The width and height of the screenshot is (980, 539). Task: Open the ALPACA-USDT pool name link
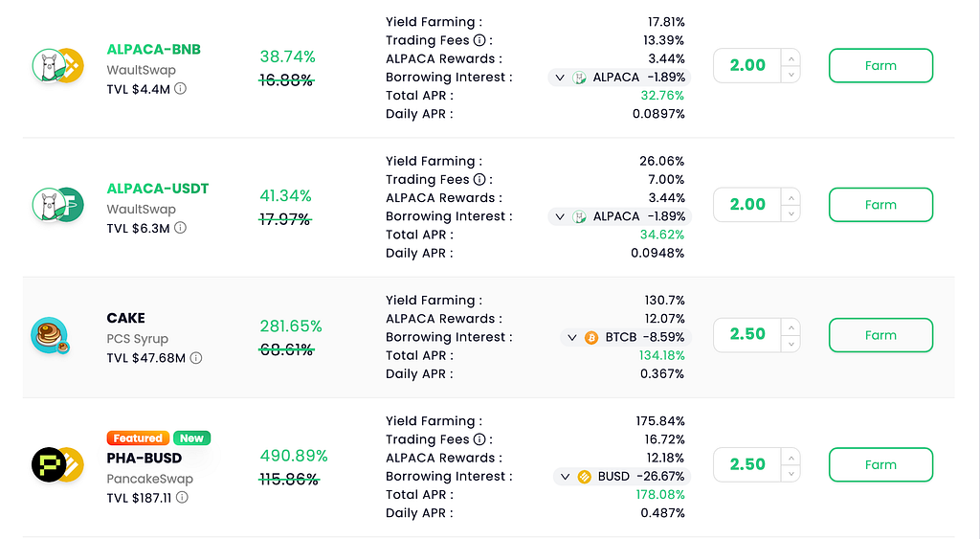coord(158,189)
